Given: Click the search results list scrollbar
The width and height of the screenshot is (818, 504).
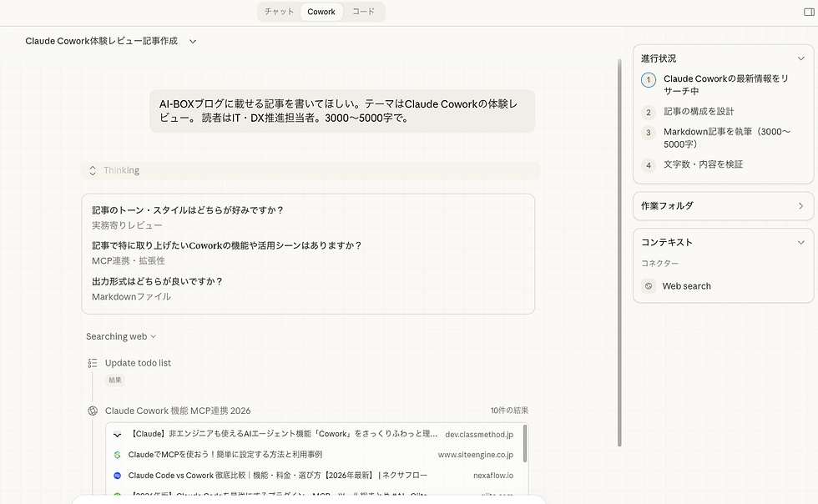Looking at the screenshot, I should click(x=525, y=443).
